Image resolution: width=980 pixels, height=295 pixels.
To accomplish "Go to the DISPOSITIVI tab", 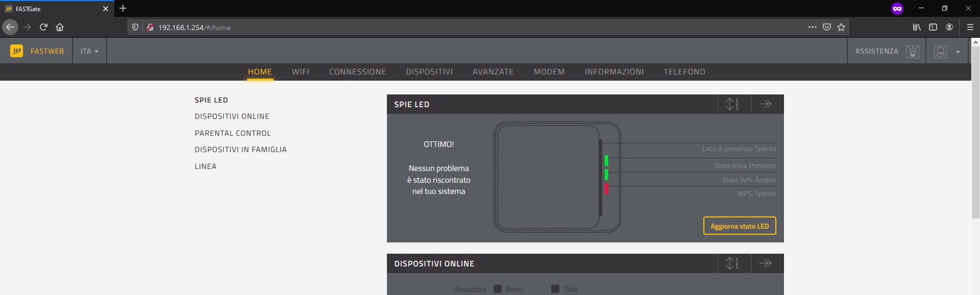I will [x=429, y=72].
